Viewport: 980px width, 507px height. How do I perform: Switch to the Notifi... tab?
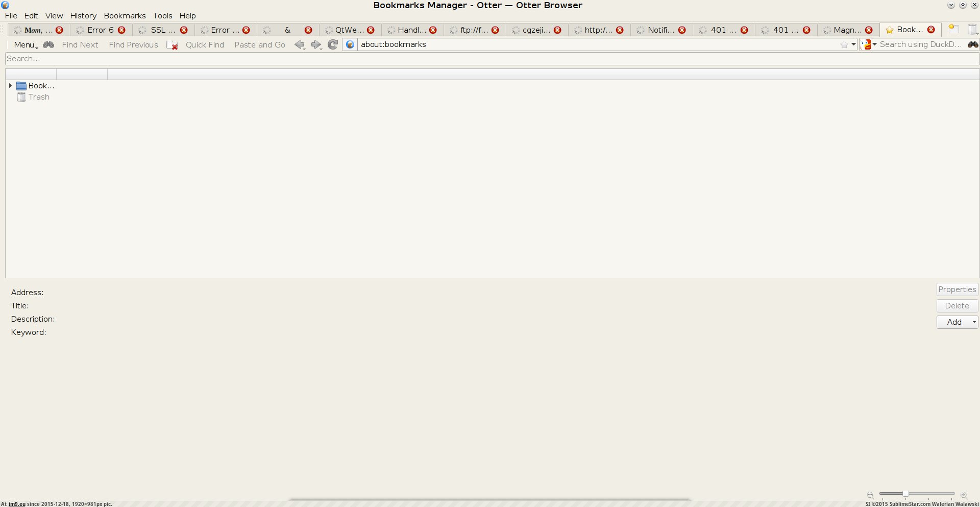coord(661,30)
